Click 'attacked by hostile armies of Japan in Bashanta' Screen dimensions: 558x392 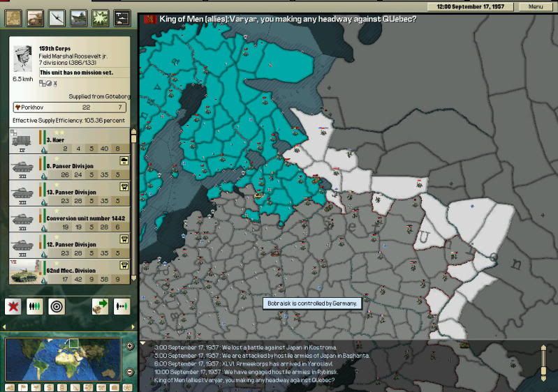(x=297, y=356)
